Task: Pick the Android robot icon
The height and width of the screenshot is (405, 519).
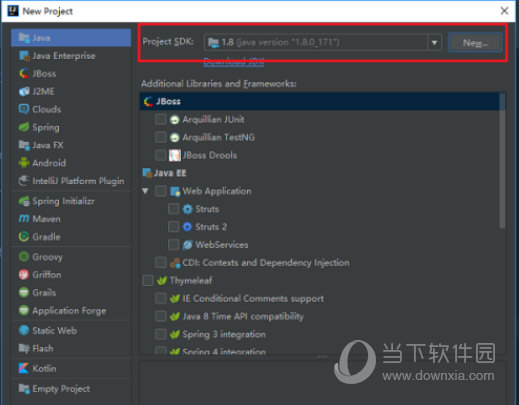Action: click(24, 163)
